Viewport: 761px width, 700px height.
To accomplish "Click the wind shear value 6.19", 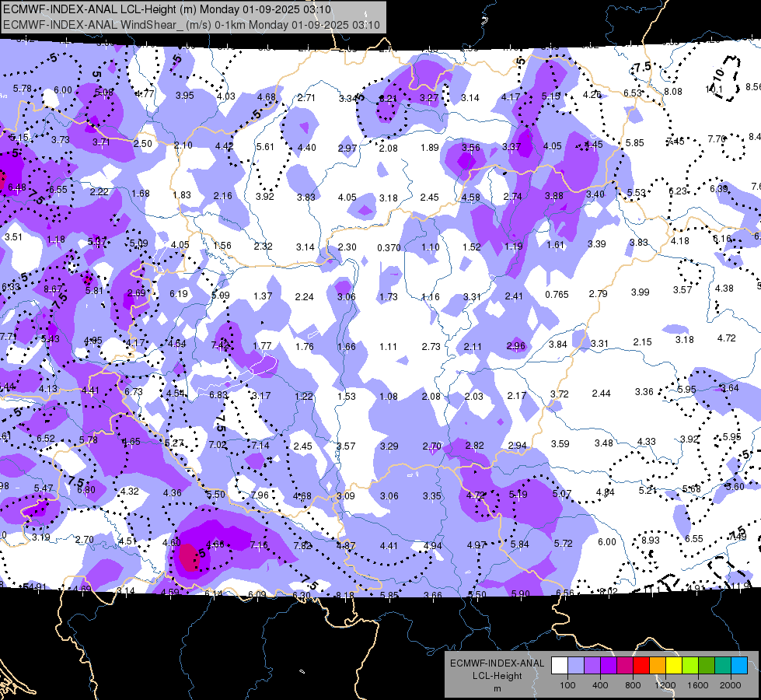I will [x=178, y=293].
